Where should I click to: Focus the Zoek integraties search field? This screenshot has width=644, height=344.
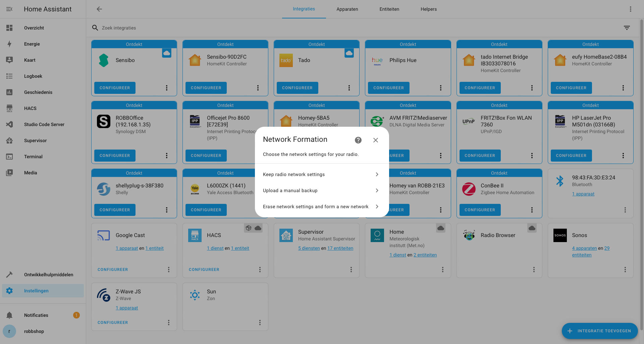359,28
